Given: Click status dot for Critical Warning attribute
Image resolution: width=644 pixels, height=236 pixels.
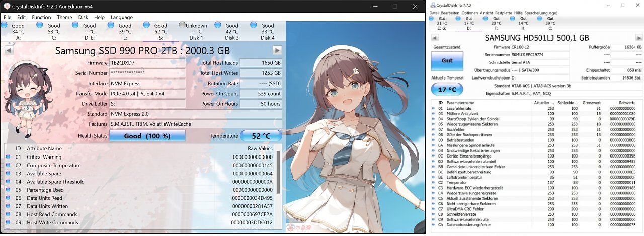Looking at the screenshot, I should click(x=8, y=157).
